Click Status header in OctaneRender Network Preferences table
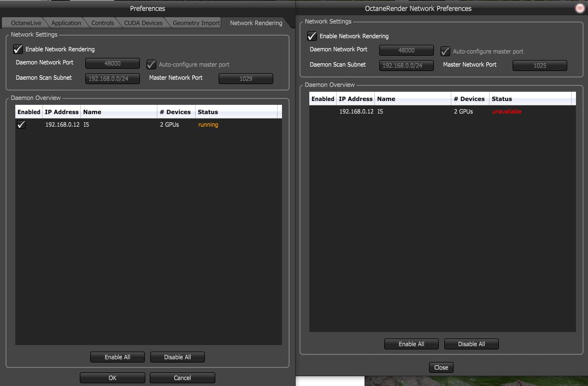588x386 pixels. (x=530, y=99)
